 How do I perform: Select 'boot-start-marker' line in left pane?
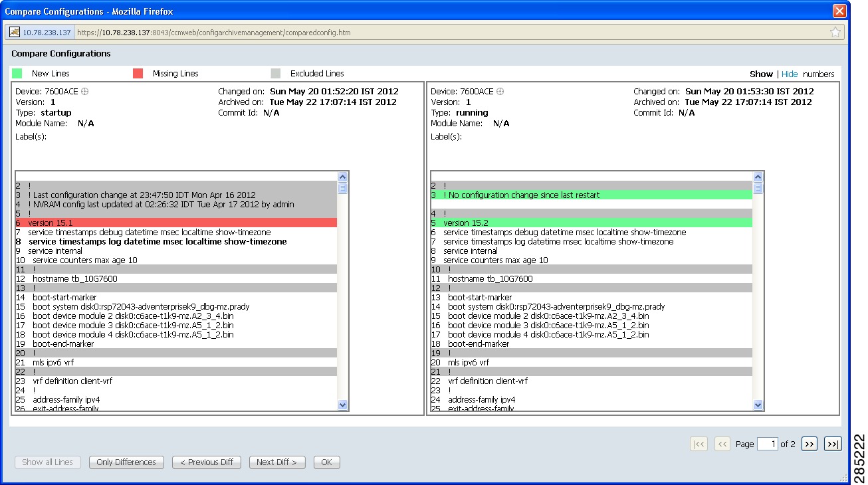[176, 298]
